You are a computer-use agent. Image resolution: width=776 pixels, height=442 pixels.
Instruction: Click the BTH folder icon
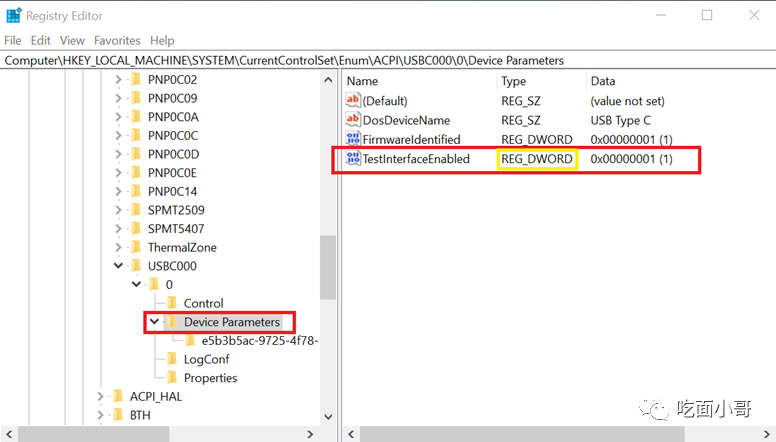[x=118, y=415]
